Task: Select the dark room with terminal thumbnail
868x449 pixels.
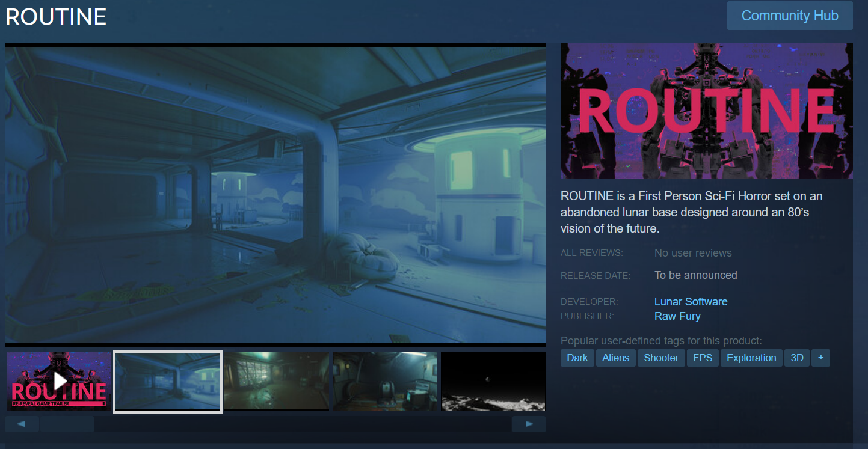Action: click(x=385, y=381)
